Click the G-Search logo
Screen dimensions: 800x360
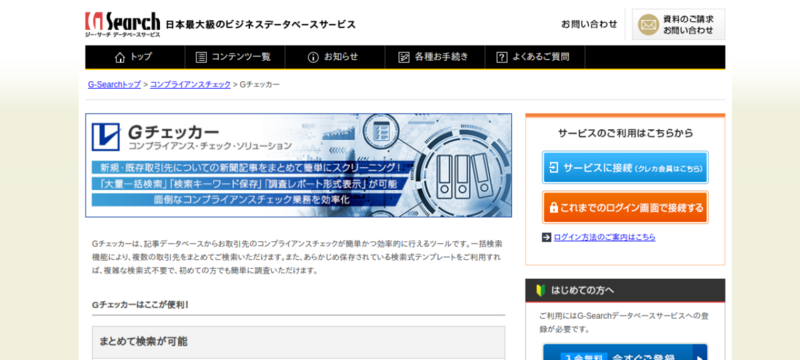point(122,24)
